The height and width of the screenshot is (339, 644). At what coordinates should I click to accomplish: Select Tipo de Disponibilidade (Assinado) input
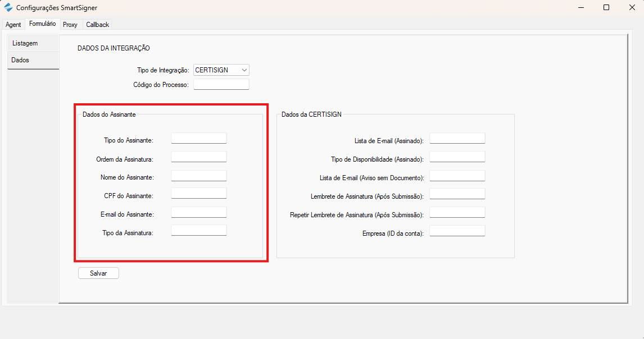(x=457, y=157)
